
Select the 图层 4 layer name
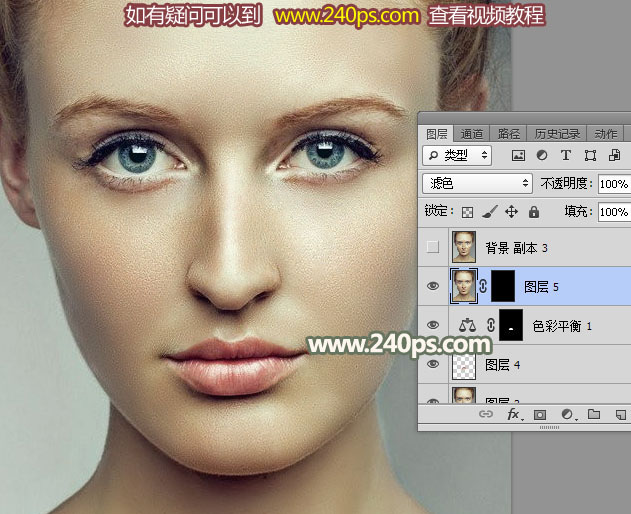[502, 365]
